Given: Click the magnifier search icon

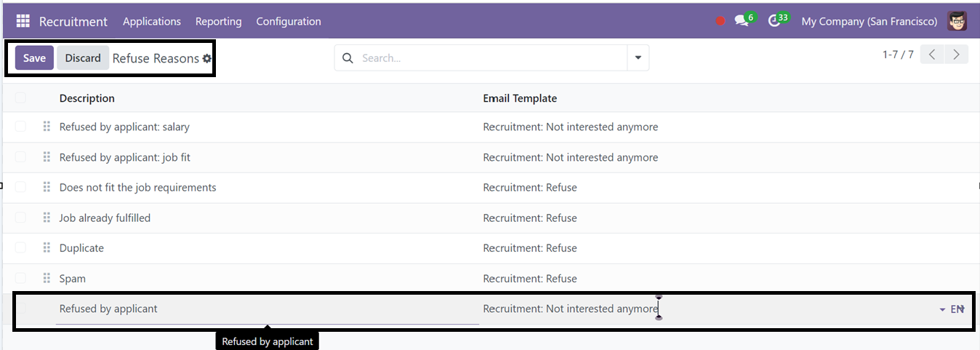Looking at the screenshot, I should 348,58.
